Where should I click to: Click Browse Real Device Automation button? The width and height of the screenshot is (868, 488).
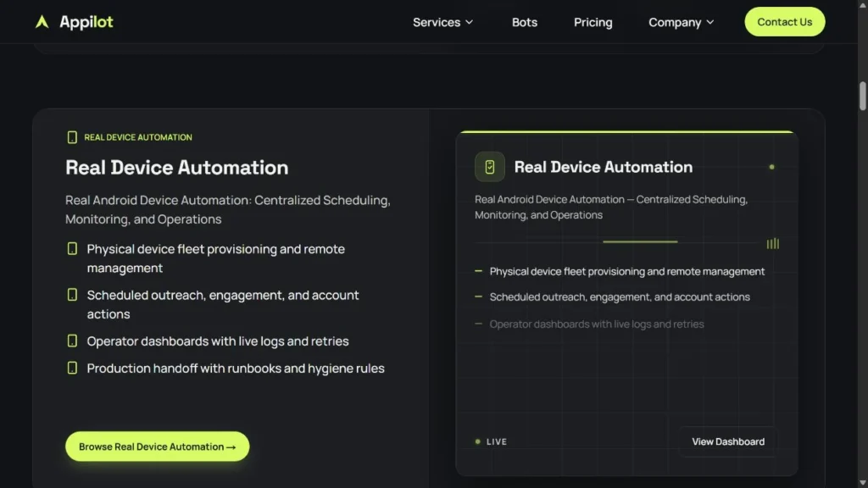click(157, 446)
